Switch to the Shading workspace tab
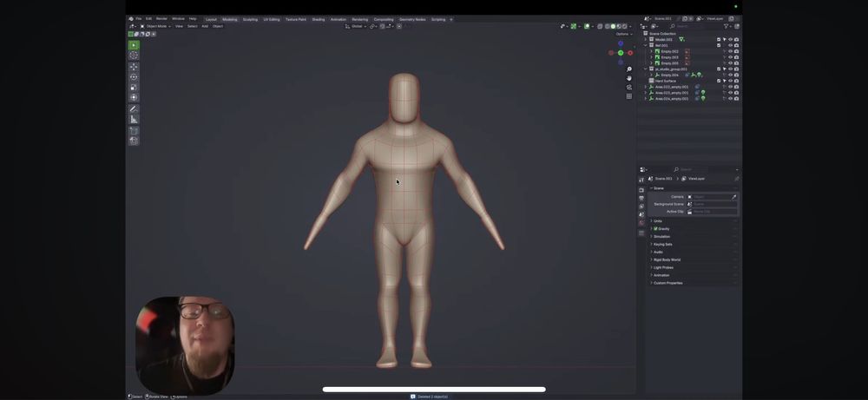This screenshot has height=400, width=868. (319, 19)
